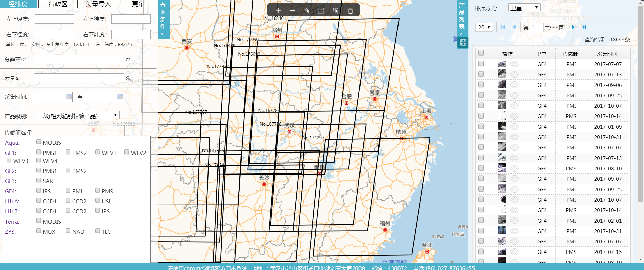Click the upper-left longitude input field
Screen dimensions: 644x270
(x=54, y=19)
